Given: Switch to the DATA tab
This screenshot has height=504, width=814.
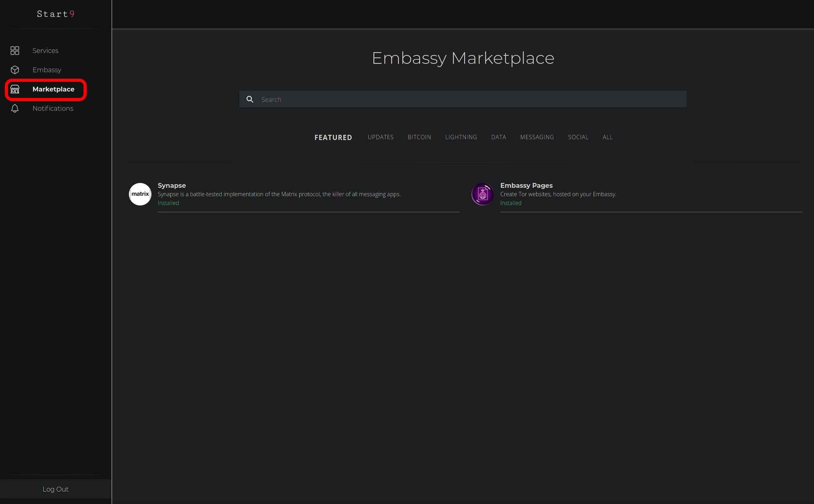Looking at the screenshot, I should pyautogui.click(x=498, y=137).
